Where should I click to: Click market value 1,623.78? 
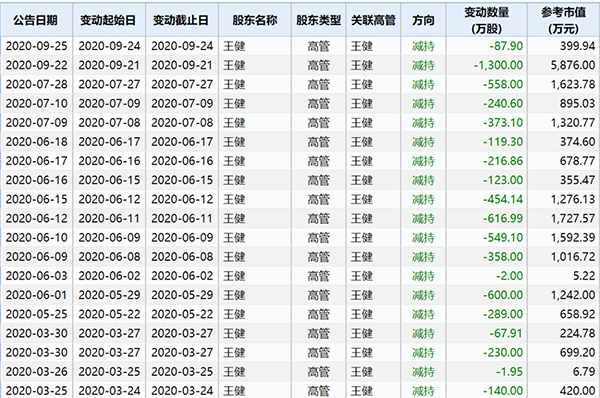point(573,85)
